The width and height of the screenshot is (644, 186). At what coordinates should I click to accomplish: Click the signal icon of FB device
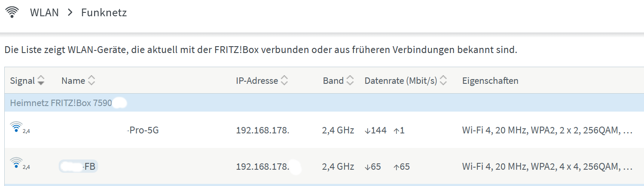pos(17,163)
